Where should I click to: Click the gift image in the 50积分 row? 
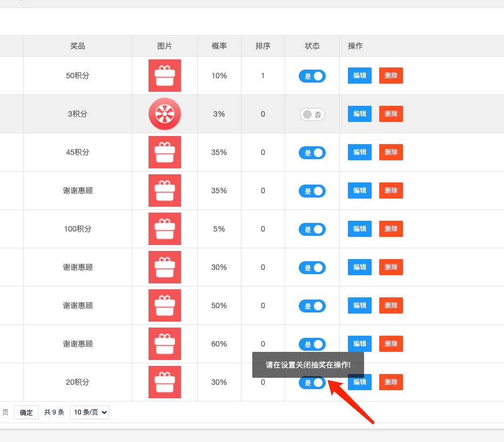click(165, 76)
